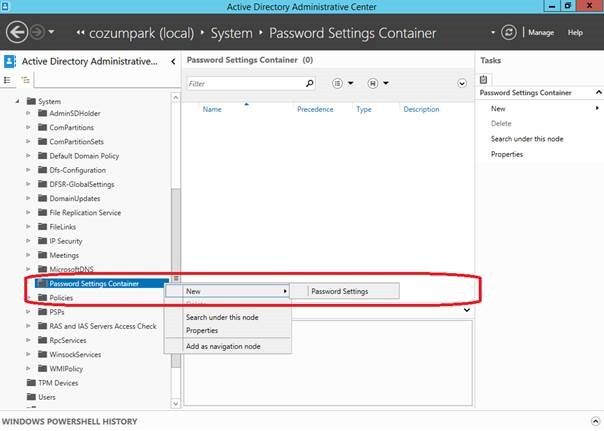Screen dimensions: 604x431
Task: Select ComPartitions folder in tree
Action: [71, 127]
